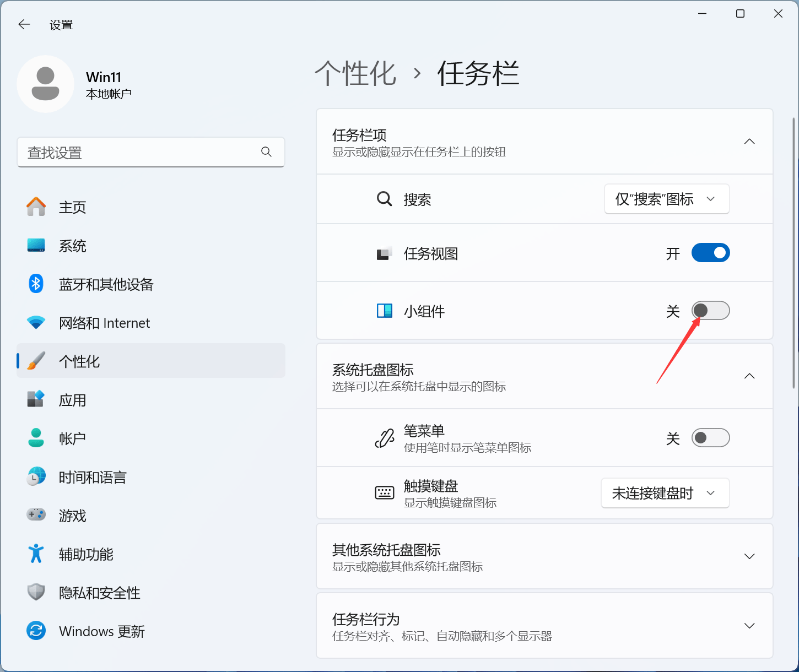799x672 pixels.
Task: Turn on the 笔菜单 toggle
Action: click(x=710, y=438)
